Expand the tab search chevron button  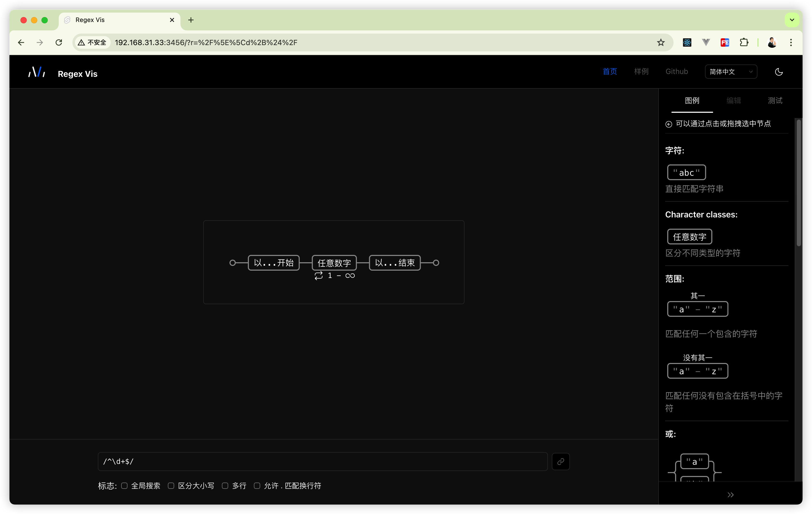792,20
